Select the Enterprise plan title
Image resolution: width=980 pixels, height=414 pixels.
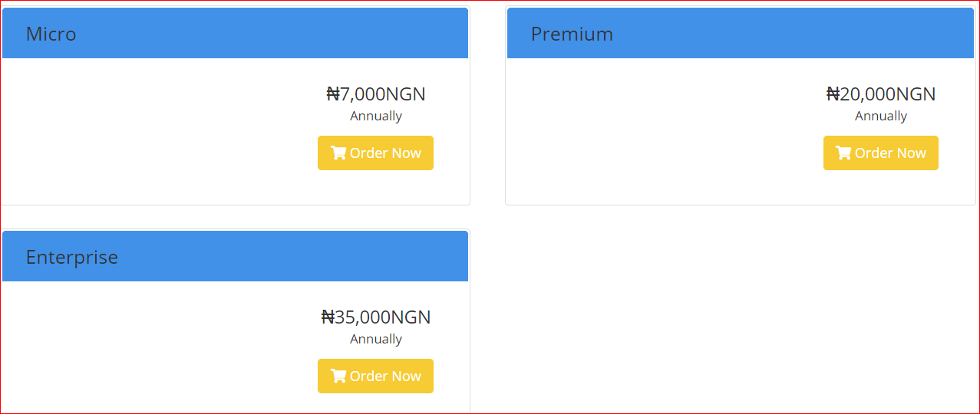click(72, 258)
